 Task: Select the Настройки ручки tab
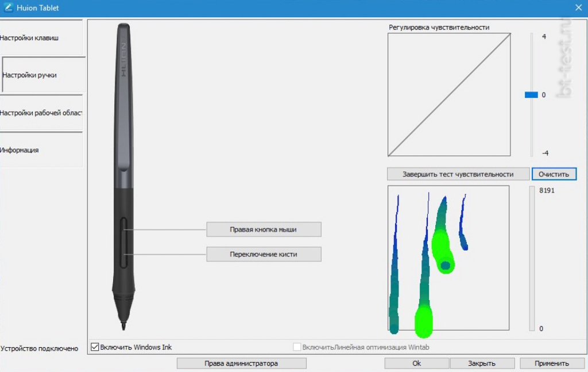[44, 75]
